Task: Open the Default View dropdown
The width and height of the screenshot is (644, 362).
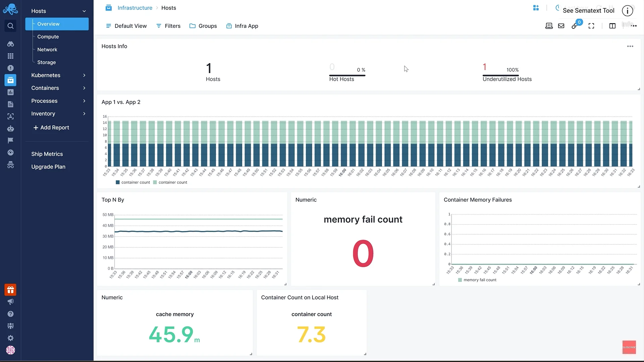Action: (126, 26)
